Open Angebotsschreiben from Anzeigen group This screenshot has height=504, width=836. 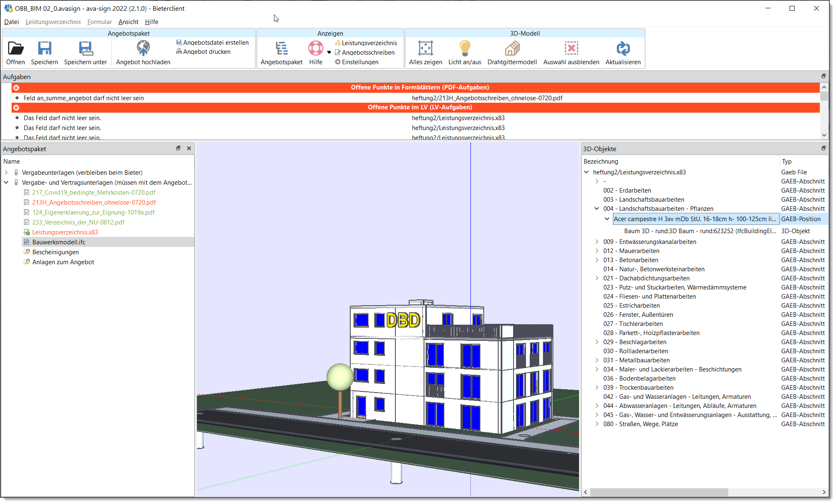(x=365, y=53)
